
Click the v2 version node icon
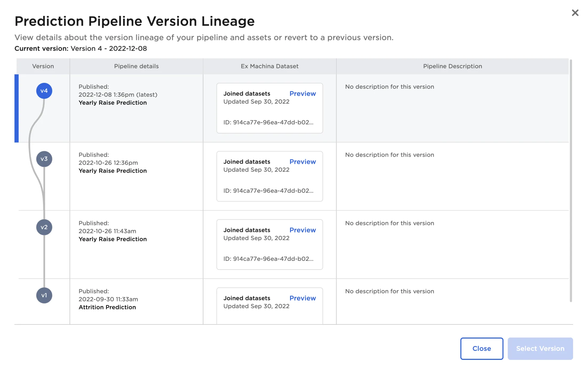tap(44, 227)
